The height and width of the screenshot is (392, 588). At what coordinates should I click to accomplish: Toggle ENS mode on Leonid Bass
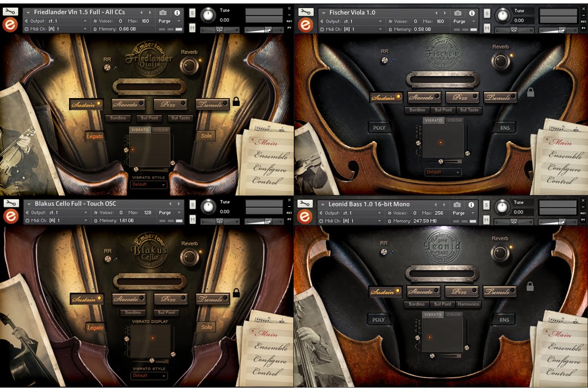504,319
